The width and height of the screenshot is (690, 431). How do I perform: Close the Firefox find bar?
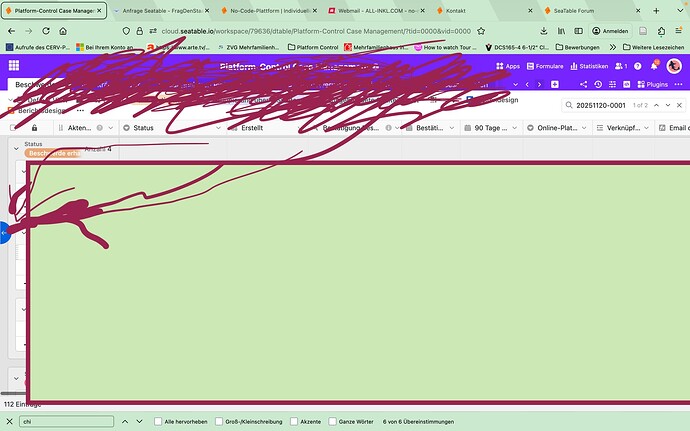(x=9, y=421)
